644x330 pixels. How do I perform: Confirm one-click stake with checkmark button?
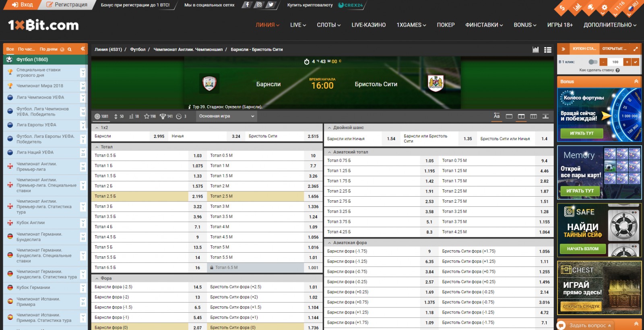635,62
